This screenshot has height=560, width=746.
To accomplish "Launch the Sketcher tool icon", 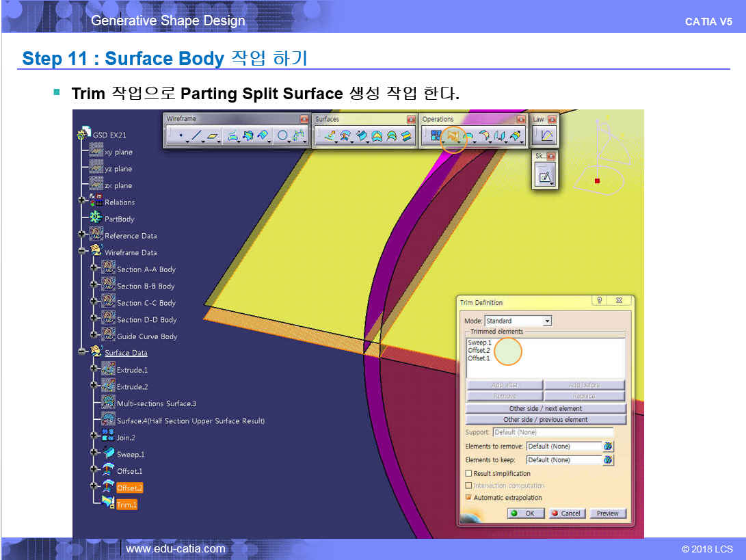I will [545, 177].
